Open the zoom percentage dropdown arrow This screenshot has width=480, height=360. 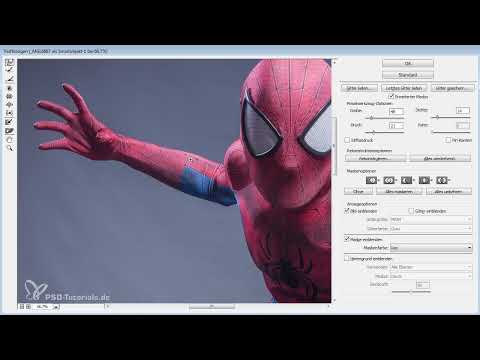tap(56, 307)
